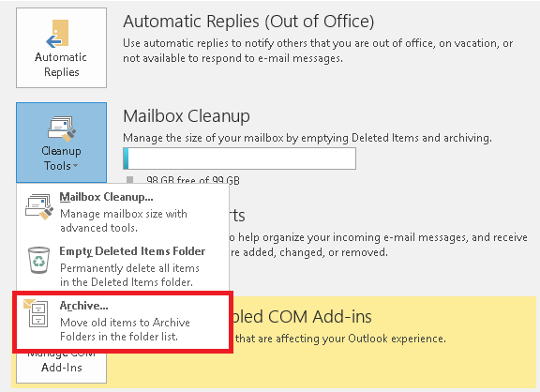540x392 pixels.
Task: Select Archive... in the Cleanup Tools menu
Action: coord(83,306)
